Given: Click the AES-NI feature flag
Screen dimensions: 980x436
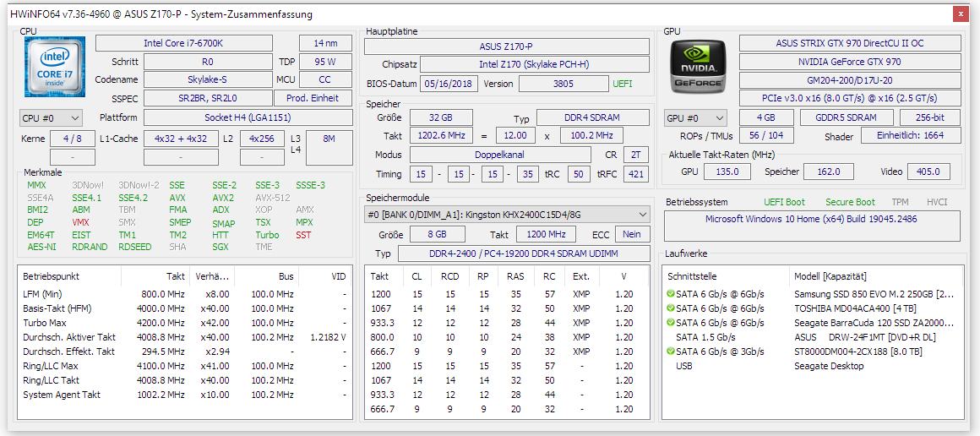Looking at the screenshot, I should (42, 247).
